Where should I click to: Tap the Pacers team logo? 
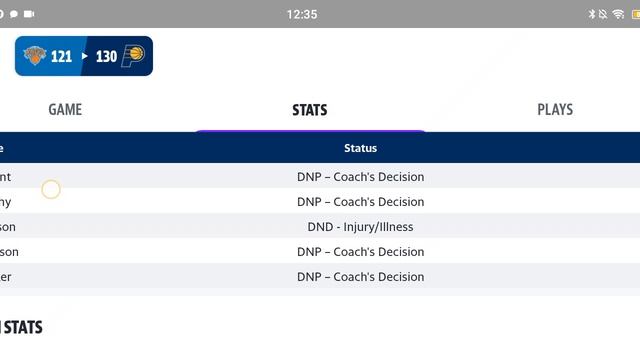tap(133, 56)
